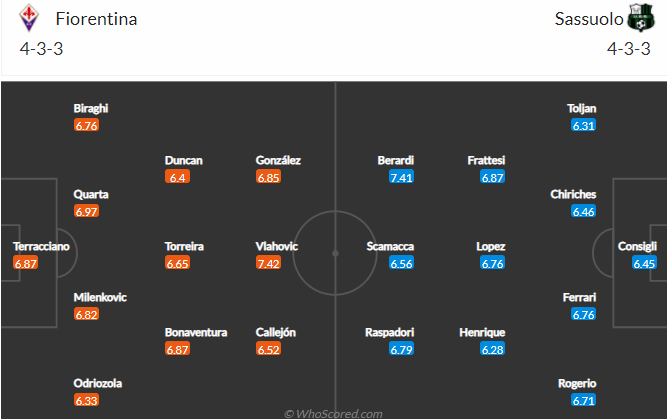Viewport: 667px width, 419px height.
Task: Select Biraghi's 6.76 rating badge
Action: tap(86, 125)
